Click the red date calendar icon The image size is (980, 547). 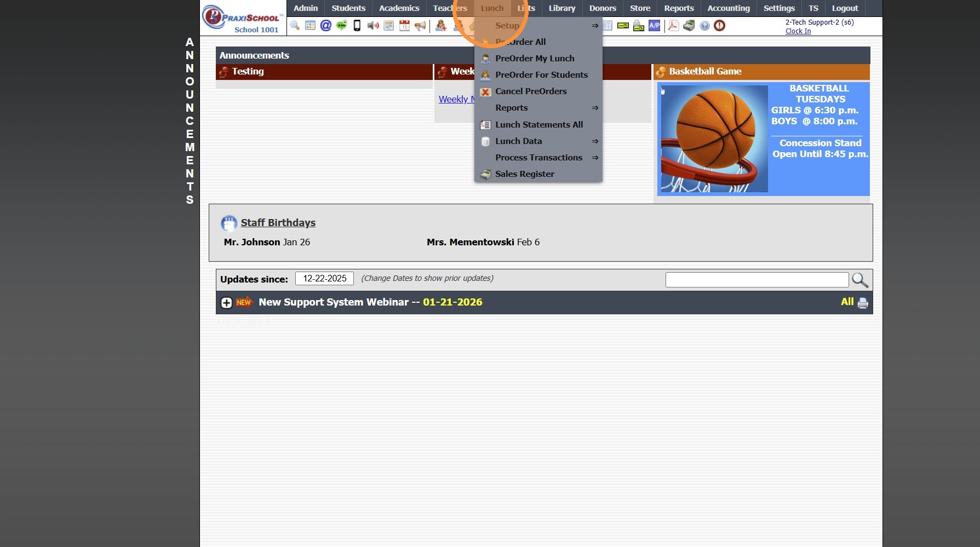[404, 25]
